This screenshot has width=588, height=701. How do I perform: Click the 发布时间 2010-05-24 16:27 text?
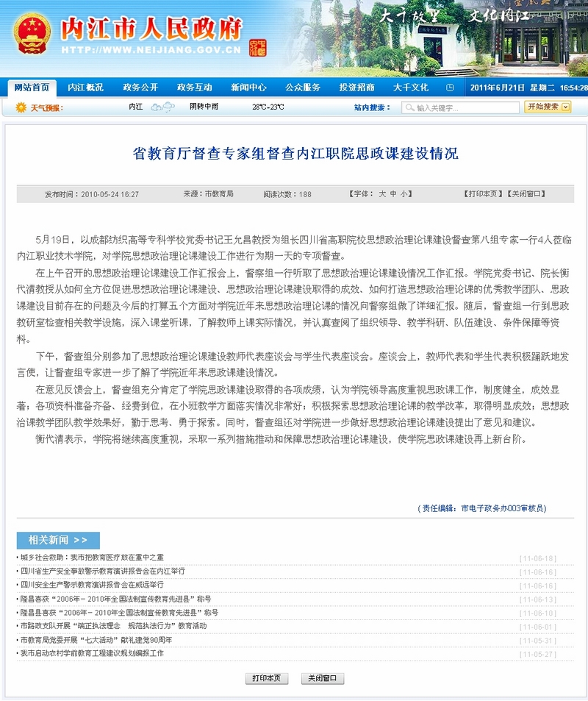point(92,194)
